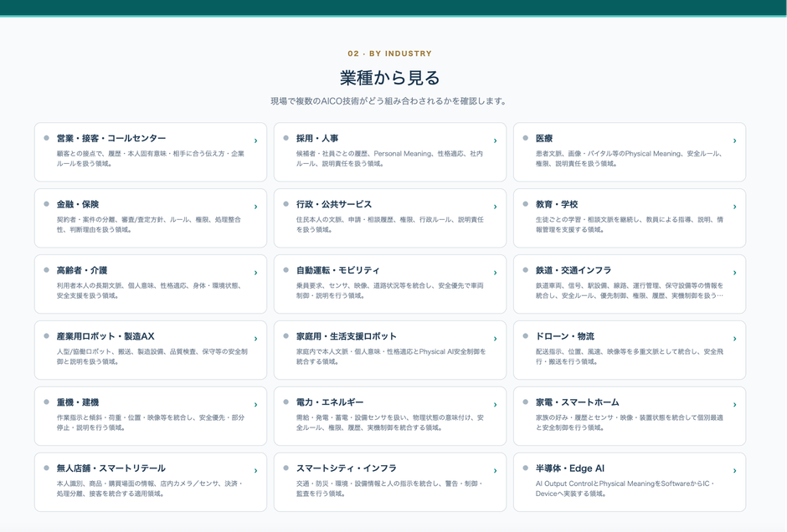This screenshot has height=532, width=787.
Task: Click the description text under 医療
Action: (629, 158)
